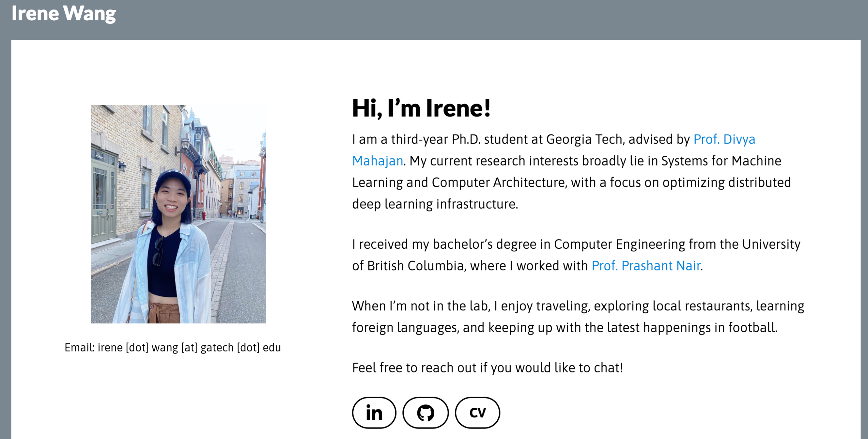Image resolution: width=868 pixels, height=439 pixels.
Task: Open the LinkedIn profile icon
Action: click(374, 413)
